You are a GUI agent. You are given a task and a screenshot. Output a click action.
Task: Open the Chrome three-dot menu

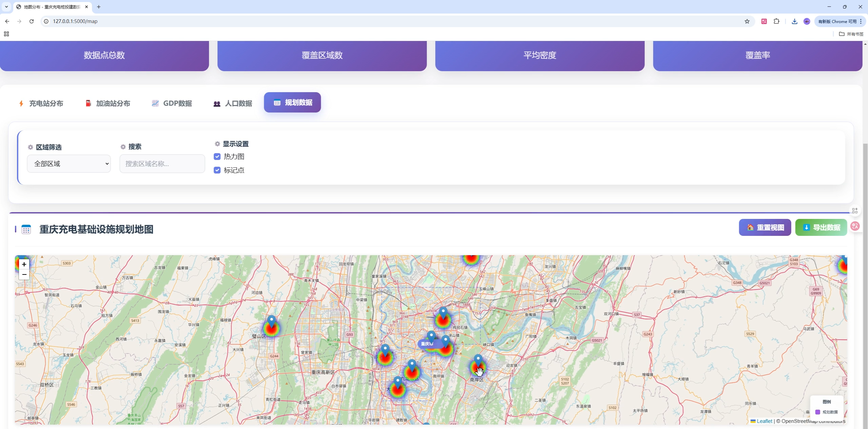pos(861,21)
